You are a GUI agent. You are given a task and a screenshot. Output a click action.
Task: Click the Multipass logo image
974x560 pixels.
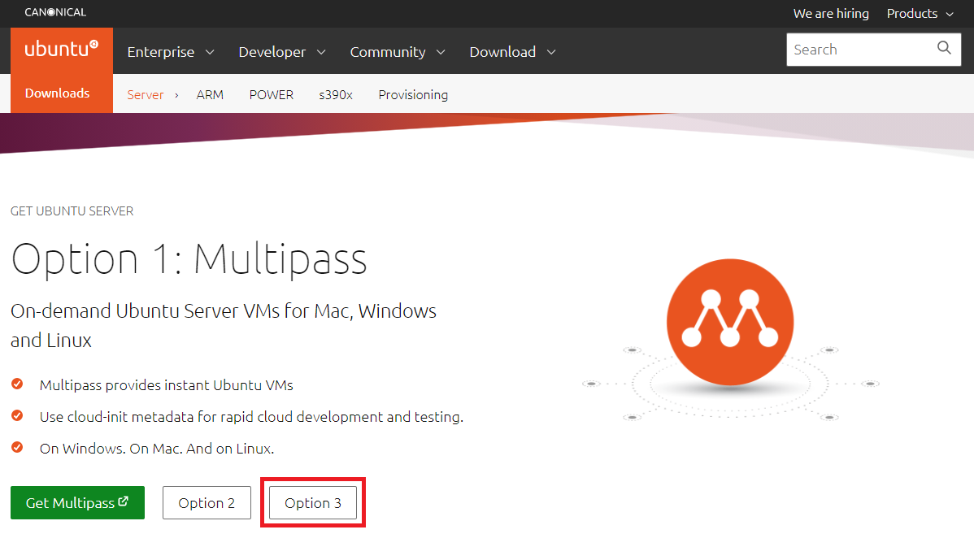click(730, 341)
